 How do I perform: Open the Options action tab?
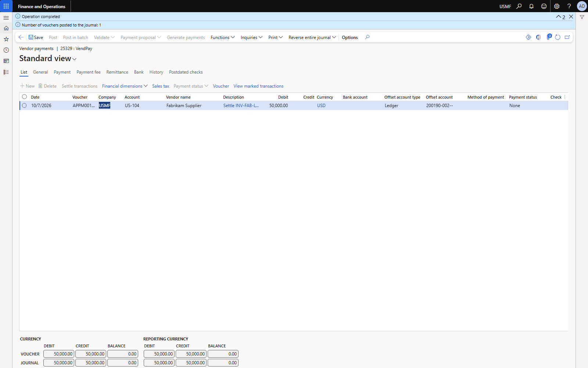(x=350, y=38)
